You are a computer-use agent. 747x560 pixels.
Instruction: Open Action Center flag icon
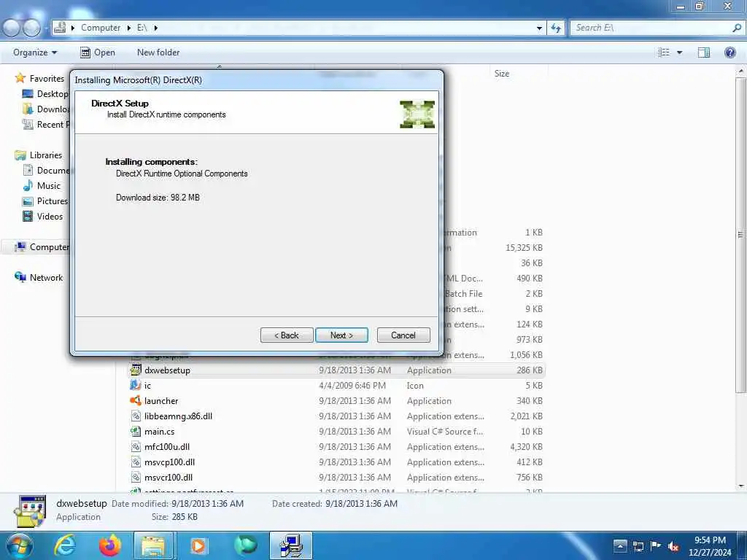click(x=656, y=546)
